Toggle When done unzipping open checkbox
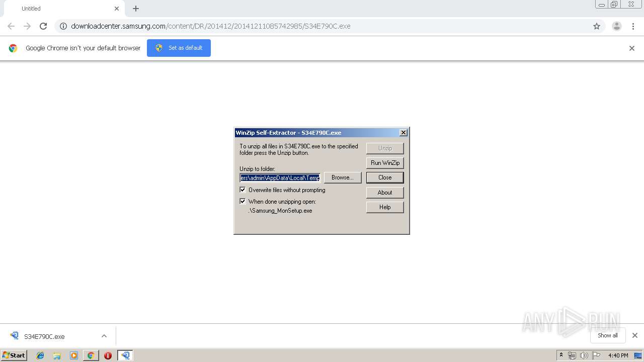 click(x=243, y=201)
